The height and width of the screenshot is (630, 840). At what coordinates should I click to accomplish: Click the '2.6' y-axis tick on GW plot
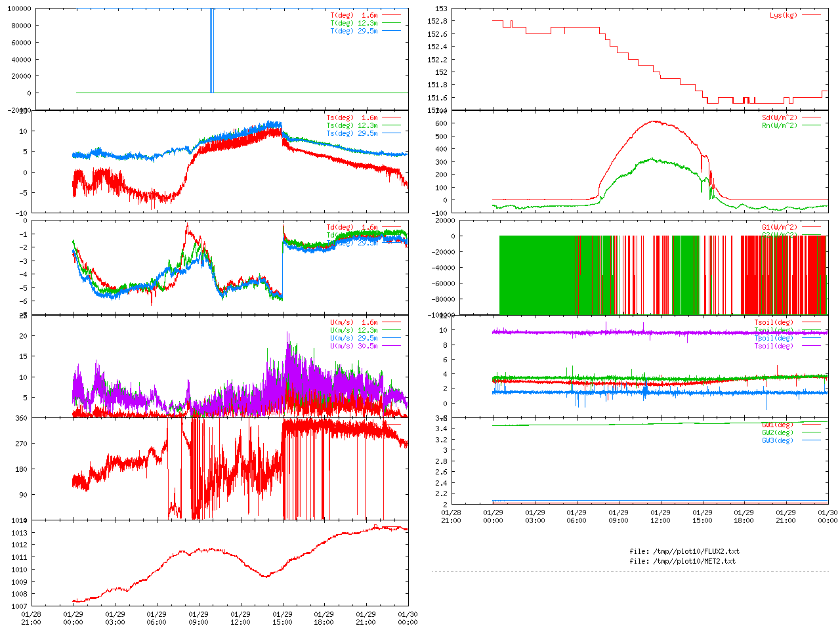[x=441, y=472]
